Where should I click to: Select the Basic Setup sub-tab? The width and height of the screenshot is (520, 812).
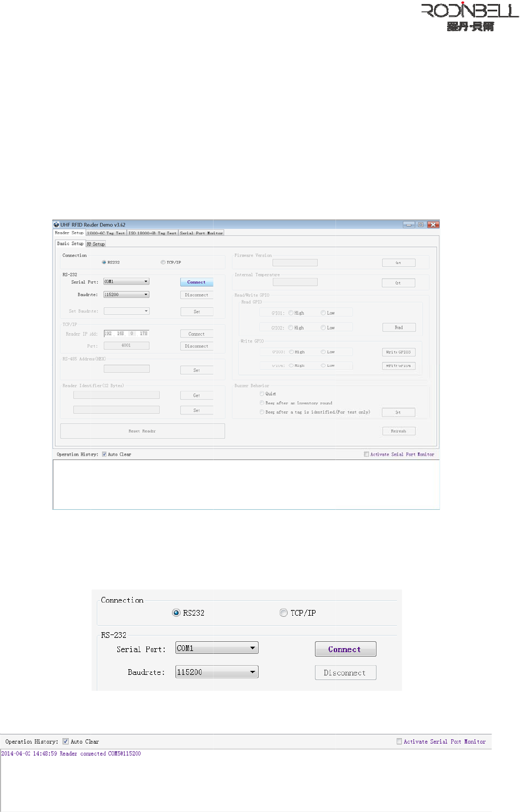[70, 244]
